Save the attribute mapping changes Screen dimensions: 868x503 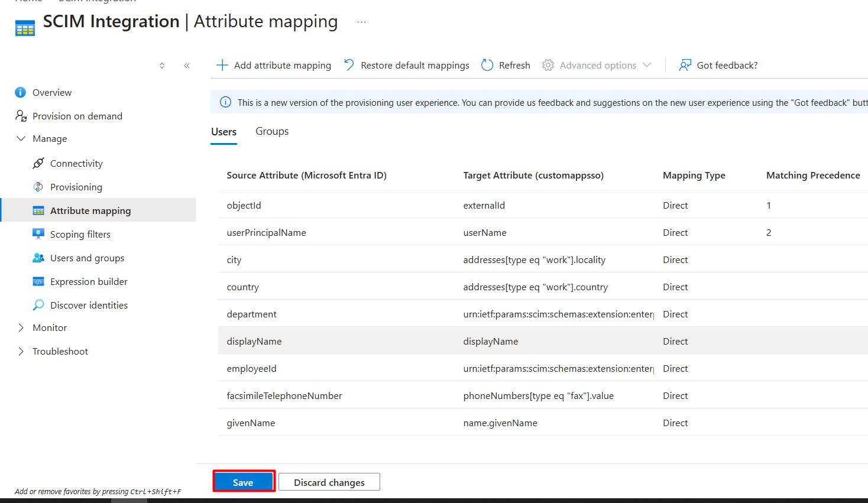coord(244,482)
